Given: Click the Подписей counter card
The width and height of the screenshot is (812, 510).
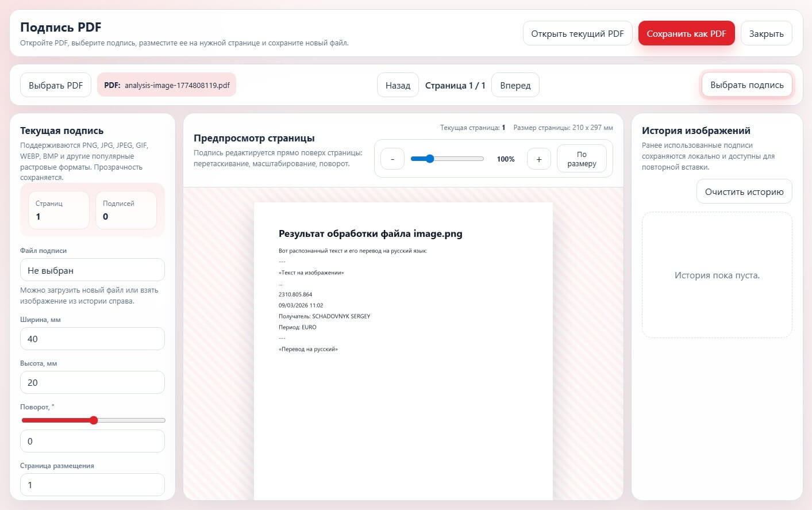Looking at the screenshot, I should pos(126,210).
